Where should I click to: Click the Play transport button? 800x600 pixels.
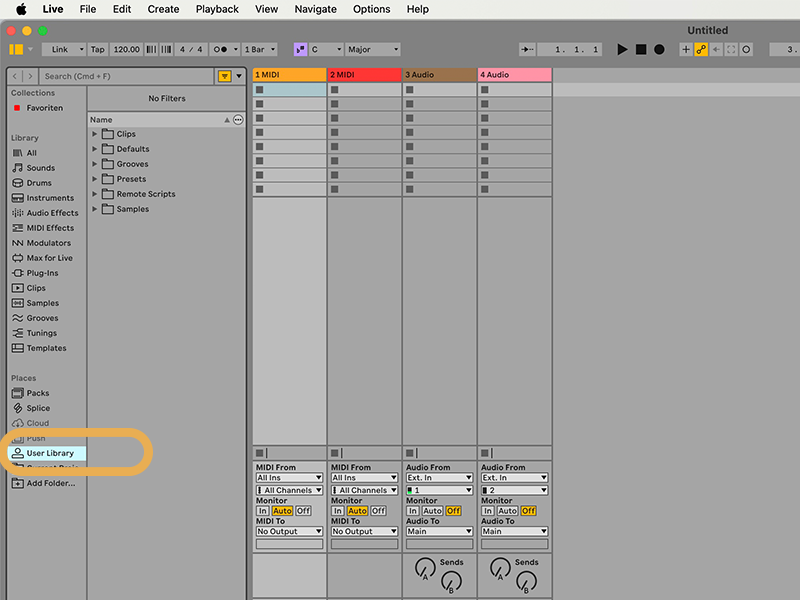pos(622,49)
